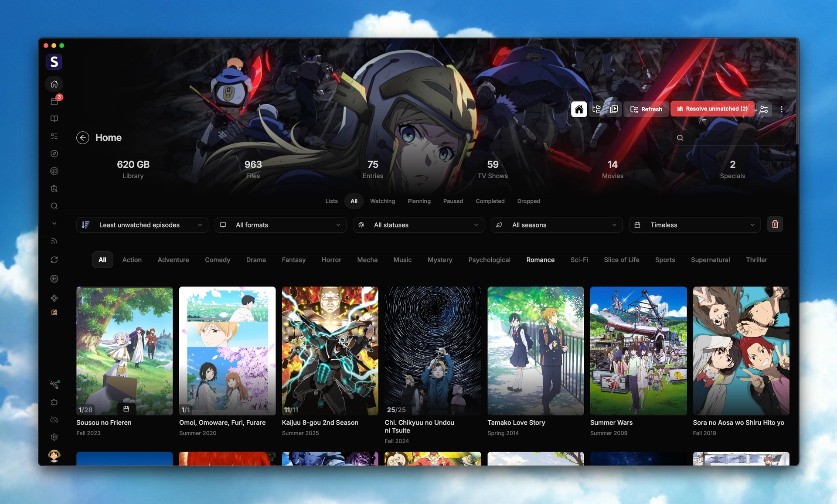
Task: Open the qBittorrent client icon
Action: pyautogui.click(x=54, y=171)
